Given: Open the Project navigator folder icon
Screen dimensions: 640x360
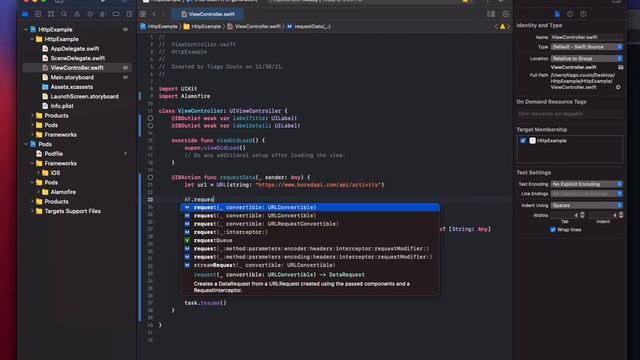Looking at the screenshot, I should click(25, 14).
